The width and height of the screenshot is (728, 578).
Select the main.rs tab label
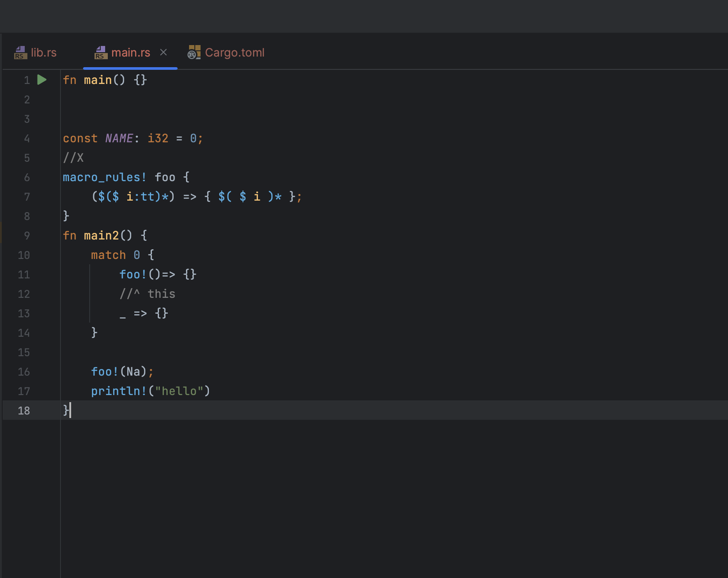131,52
